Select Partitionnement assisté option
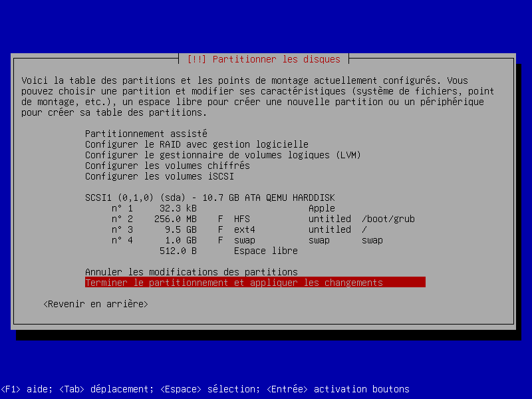 point(146,134)
